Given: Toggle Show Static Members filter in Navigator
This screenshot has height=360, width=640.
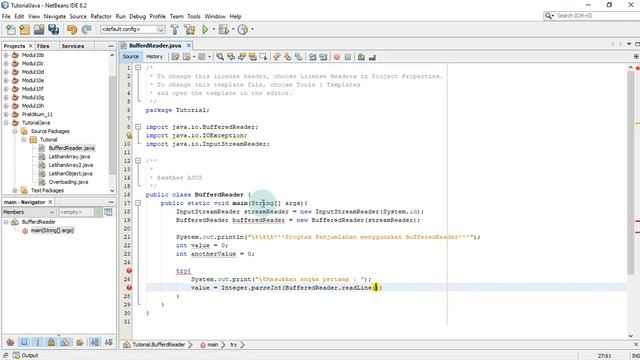Looking at the screenshot, I should 38,342.
